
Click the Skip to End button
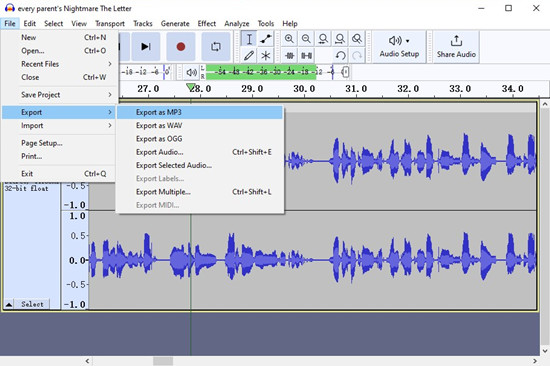[146, 47]
